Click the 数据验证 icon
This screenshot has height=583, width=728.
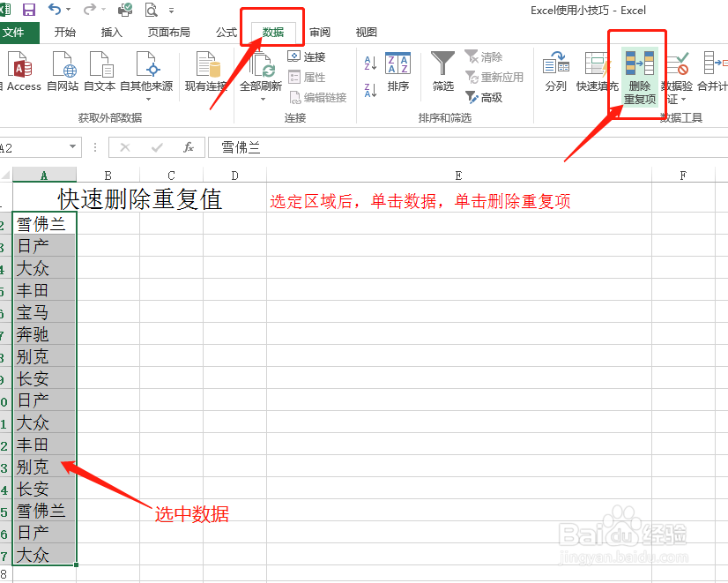click(x=677, y=64)
